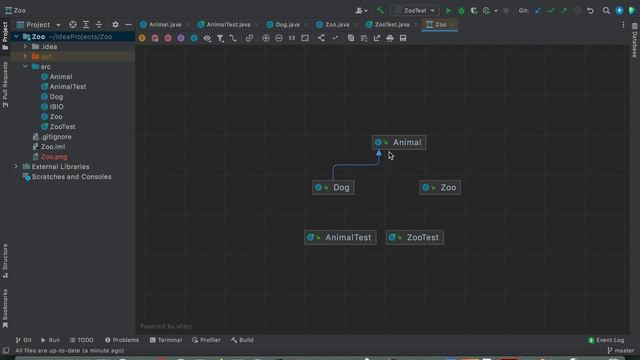Open the TODO tool window
Viewport: 640px width, 360px height.
tap(82, 340)
